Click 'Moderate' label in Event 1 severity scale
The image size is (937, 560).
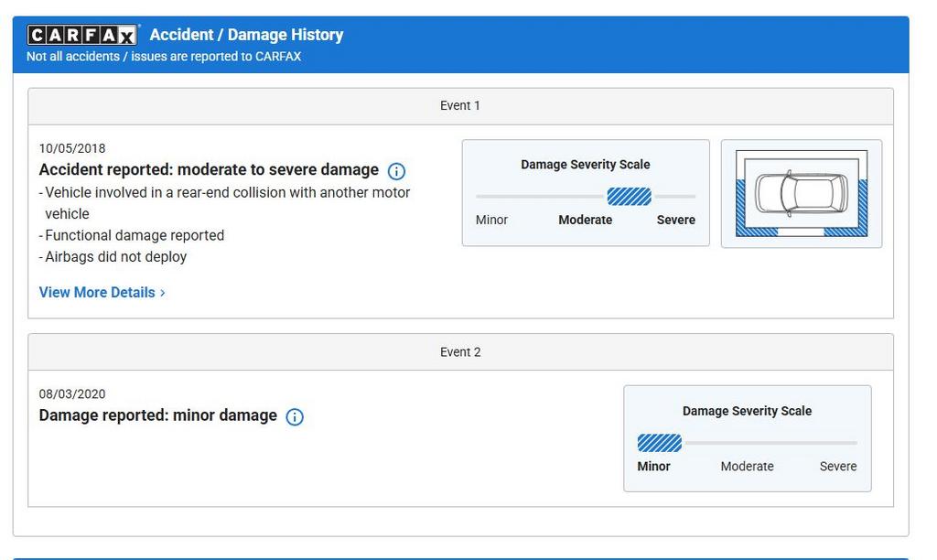585,220
